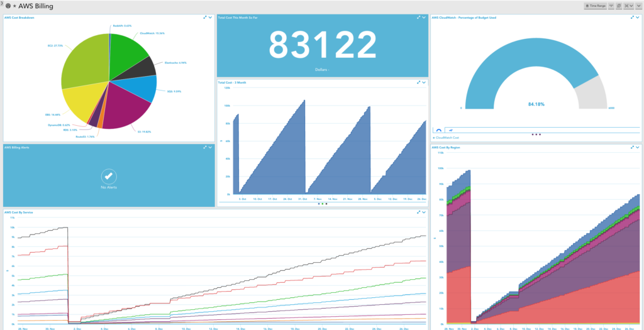Expand the AWS Cost By Service widget
This screenshot has height=330, width=644.
point(418,212)
